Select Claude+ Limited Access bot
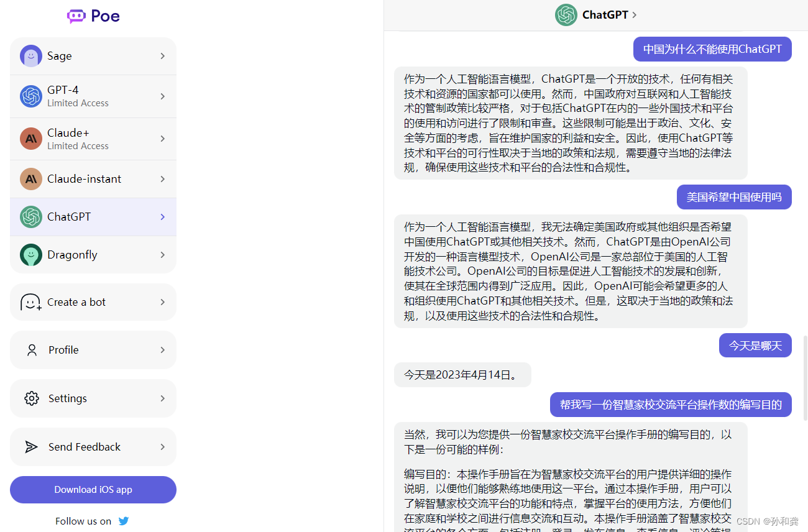Image resolution: width=808 pixels, height=532 pixels. (93, 139)
